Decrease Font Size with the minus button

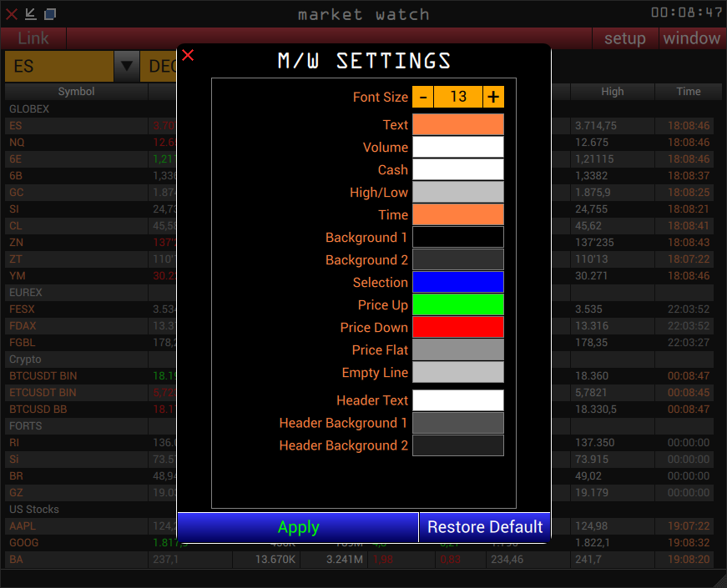[x=423, y=97]
